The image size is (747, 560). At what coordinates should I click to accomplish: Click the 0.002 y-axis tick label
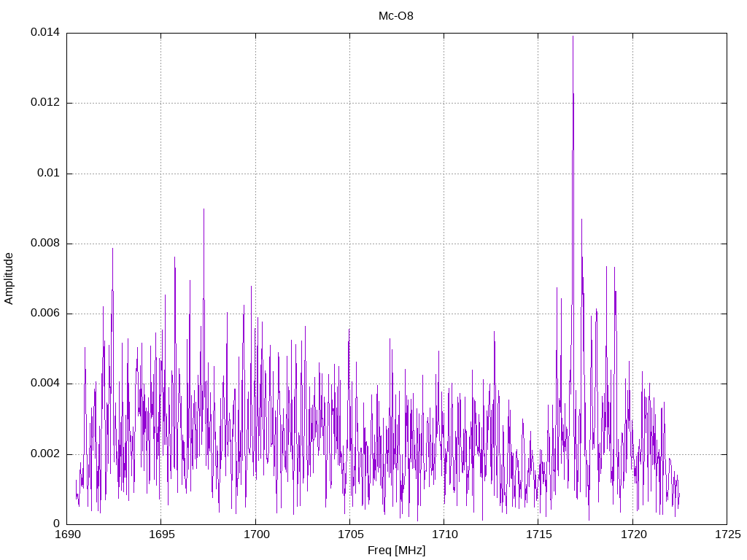coord(44,454)
